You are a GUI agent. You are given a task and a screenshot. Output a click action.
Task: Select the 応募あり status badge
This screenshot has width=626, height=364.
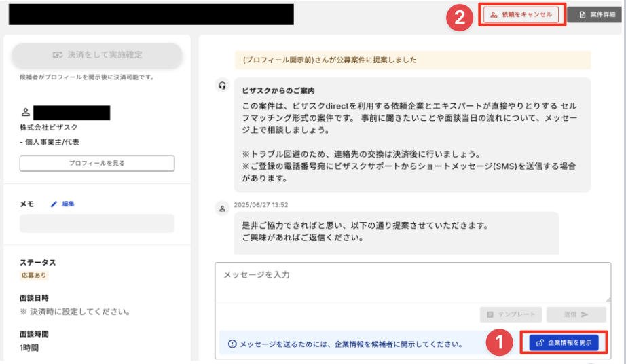pos(34,276)
